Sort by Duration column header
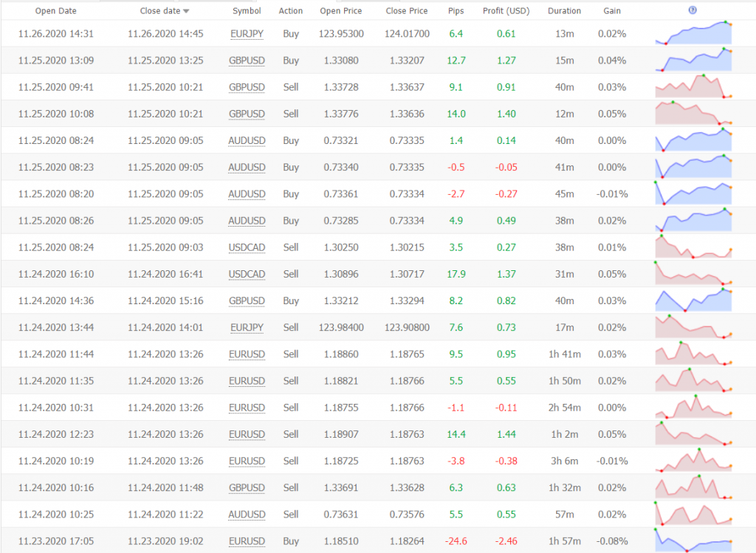756x553 pixels. [x=564, y=11]
